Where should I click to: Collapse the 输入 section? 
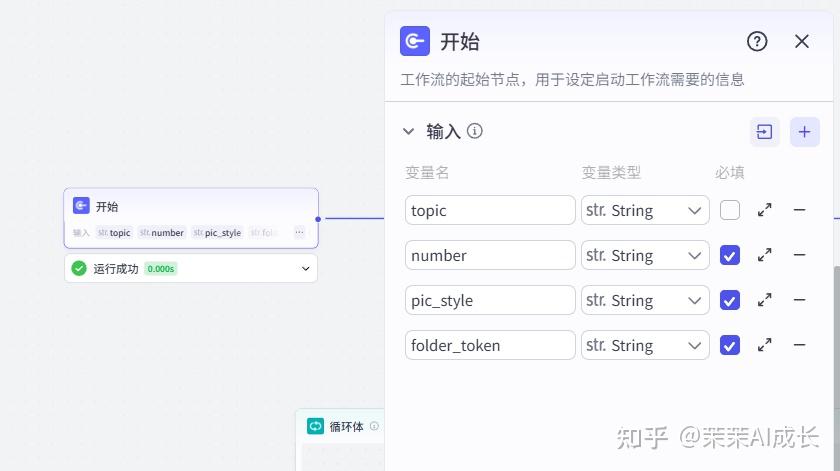click(x=408, y=131)
